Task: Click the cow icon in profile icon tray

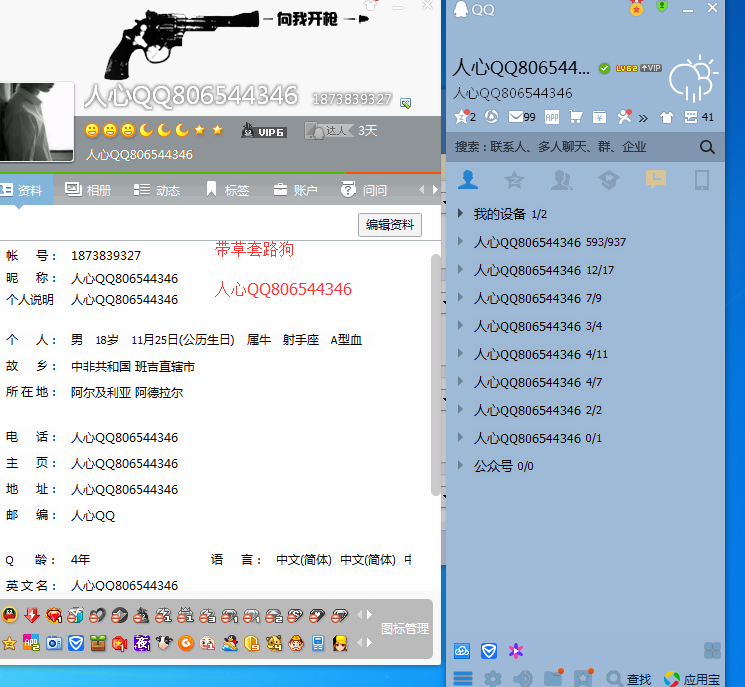Action: tap(164, 643)
